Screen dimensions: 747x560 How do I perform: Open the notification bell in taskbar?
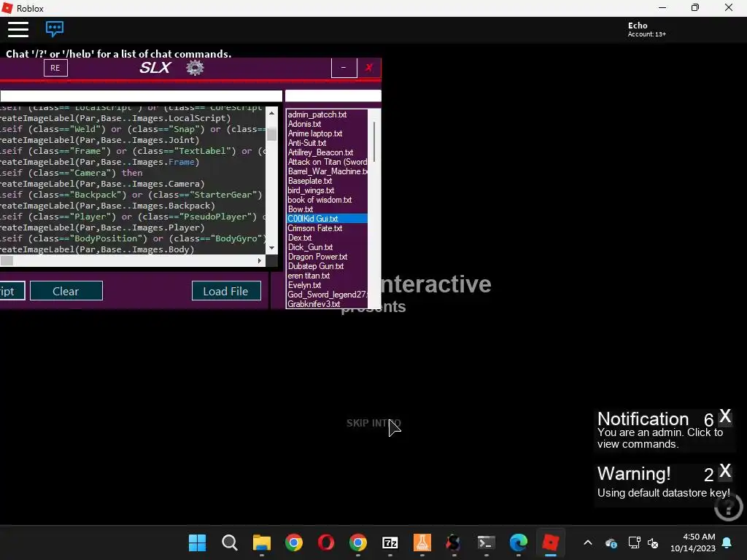[727, 542]
